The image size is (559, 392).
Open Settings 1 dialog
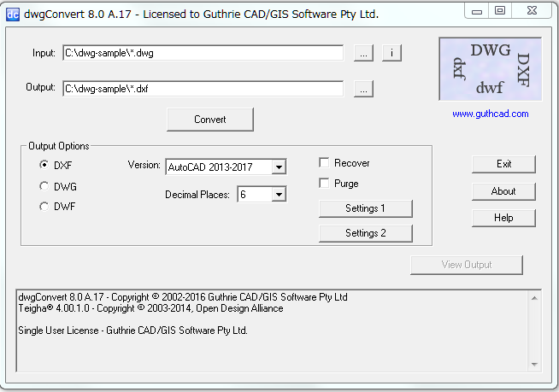coord(366,208)
